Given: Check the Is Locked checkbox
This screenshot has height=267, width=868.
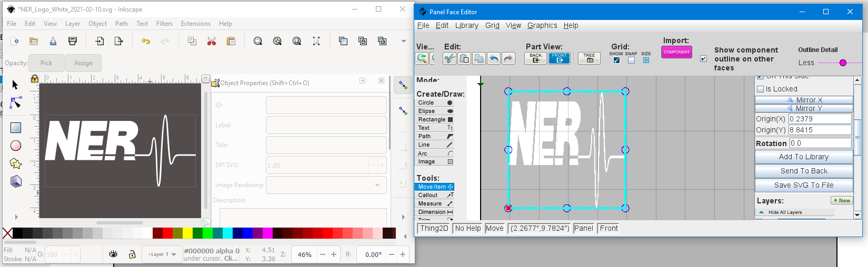Looking at the screenshot, I should point(760,89).
